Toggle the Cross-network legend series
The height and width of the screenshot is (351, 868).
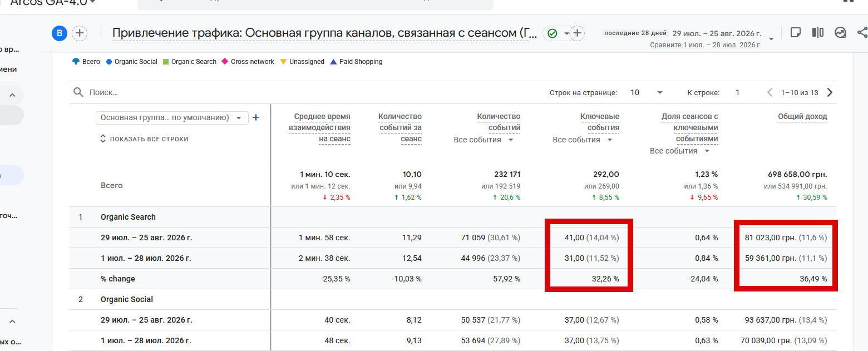point(248,62)
